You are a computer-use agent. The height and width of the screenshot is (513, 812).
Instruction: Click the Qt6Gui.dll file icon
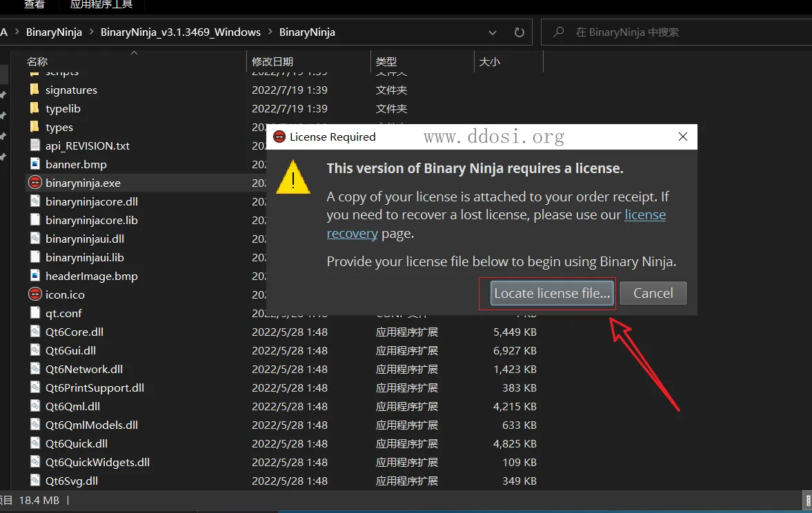point(34,350)
